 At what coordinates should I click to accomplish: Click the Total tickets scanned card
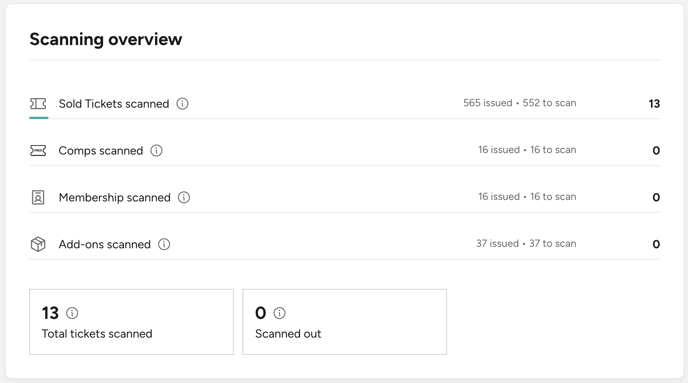132,322
